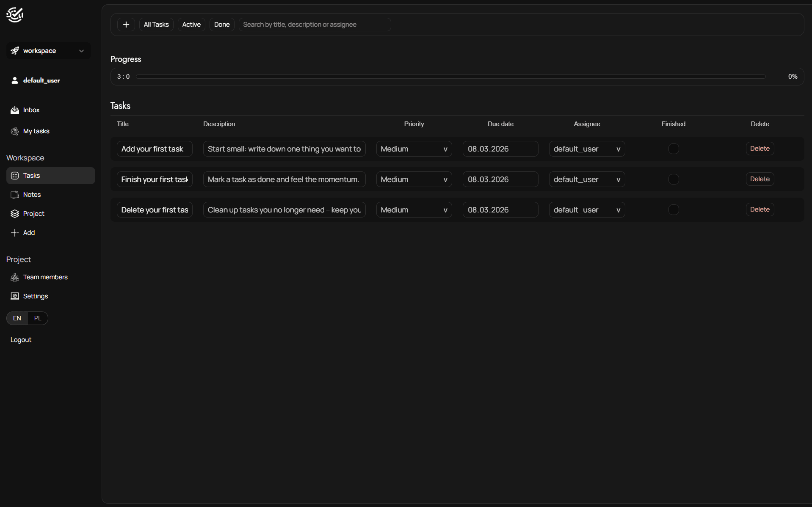The height and width of the screenshot is (507, 812).
Task: Open Settings icon in sidebar
Action: coord(15,296)
